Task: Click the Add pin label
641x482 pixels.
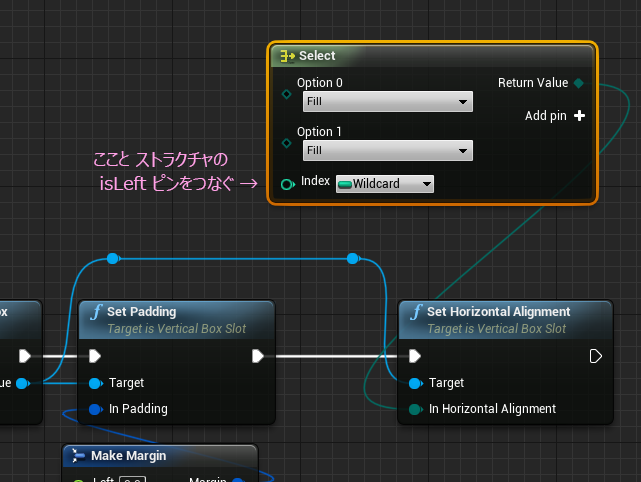Action: [x=546, y=116]
